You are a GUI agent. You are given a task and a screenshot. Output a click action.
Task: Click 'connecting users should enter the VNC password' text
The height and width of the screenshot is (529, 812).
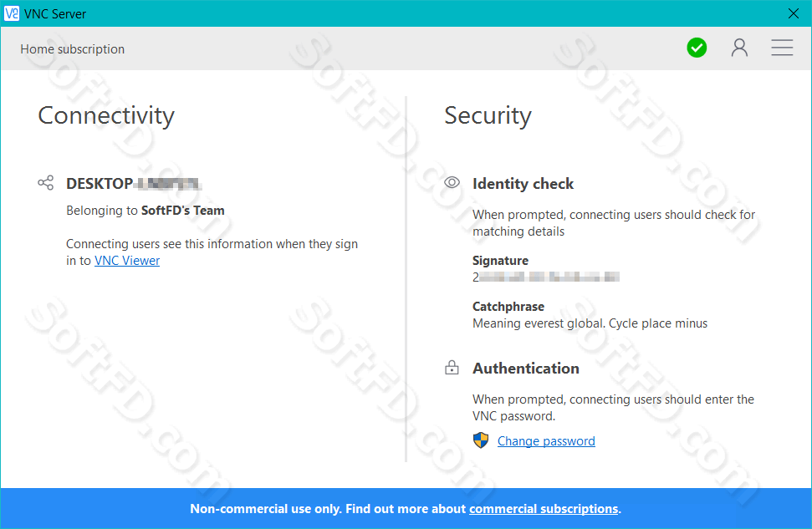tap(613, 408)
